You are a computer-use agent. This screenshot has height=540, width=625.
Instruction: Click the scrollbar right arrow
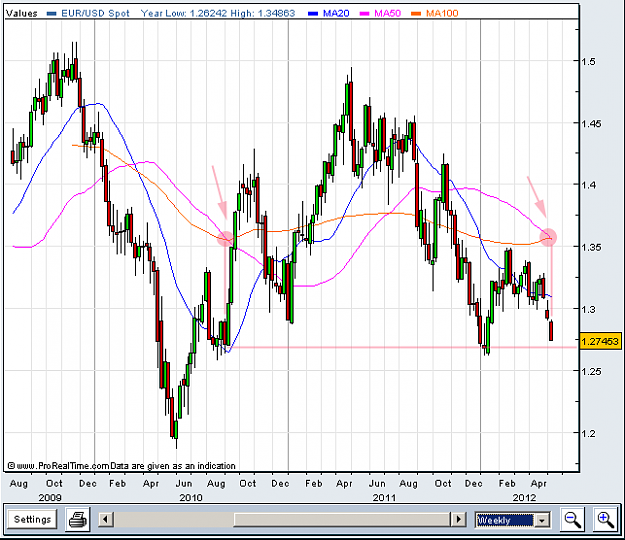[458, 519]
